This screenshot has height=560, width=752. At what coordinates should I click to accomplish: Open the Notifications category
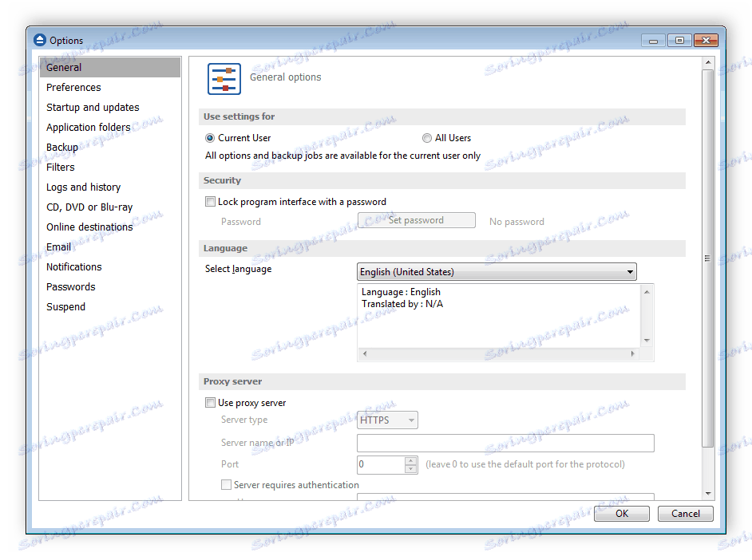110,266
